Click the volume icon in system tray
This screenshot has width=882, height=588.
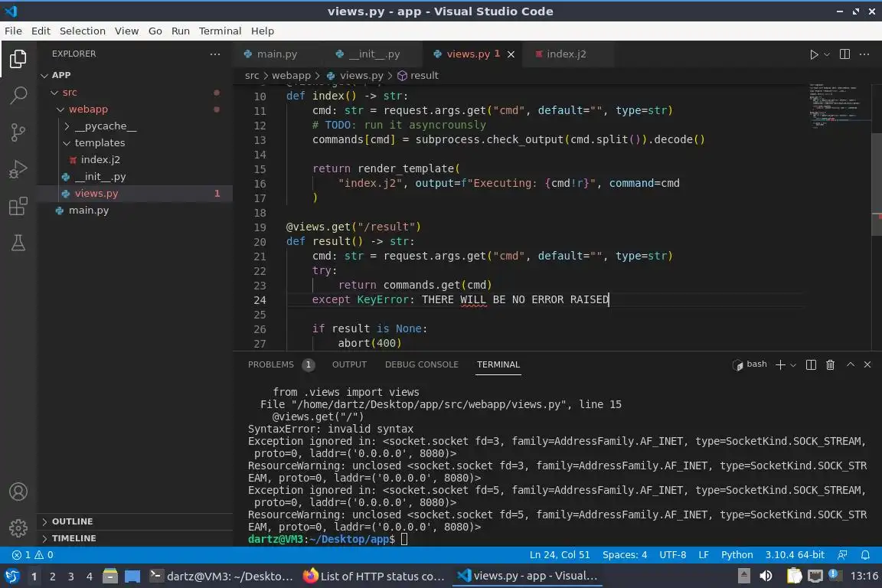pos(766,577)
